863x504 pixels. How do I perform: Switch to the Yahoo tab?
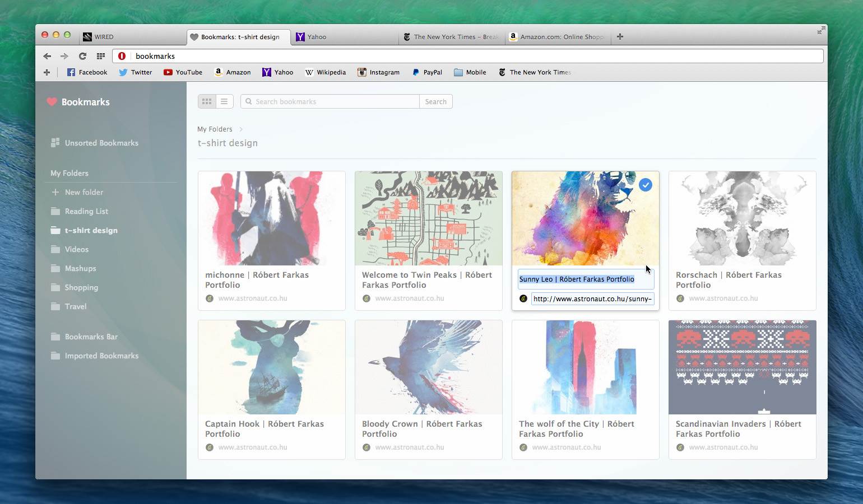[x=317, y=37]
